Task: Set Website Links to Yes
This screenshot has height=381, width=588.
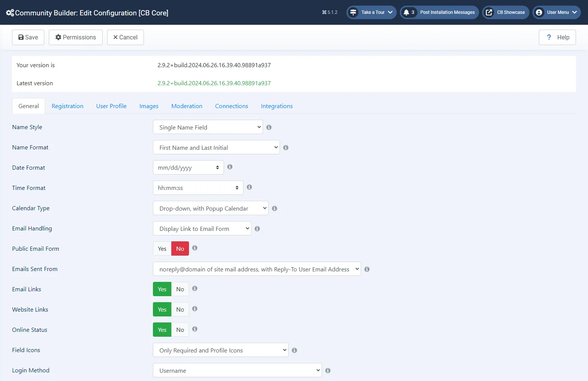Action: pyautogui.click(x=162, y=309)
